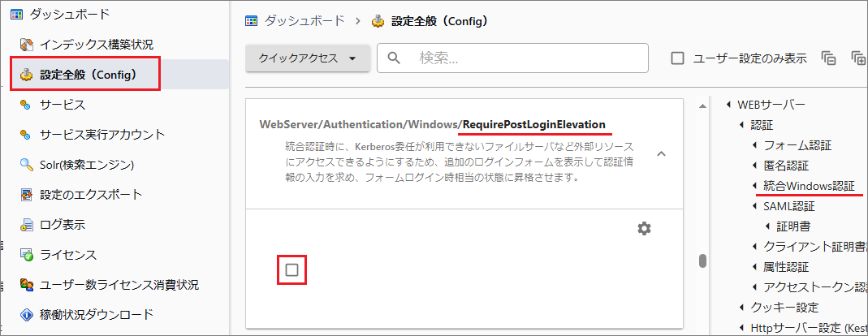The image size is (868, 336).
Task: Click the gear settings icon in config panel
Action: pyautogui.click(x=644, y=229)
